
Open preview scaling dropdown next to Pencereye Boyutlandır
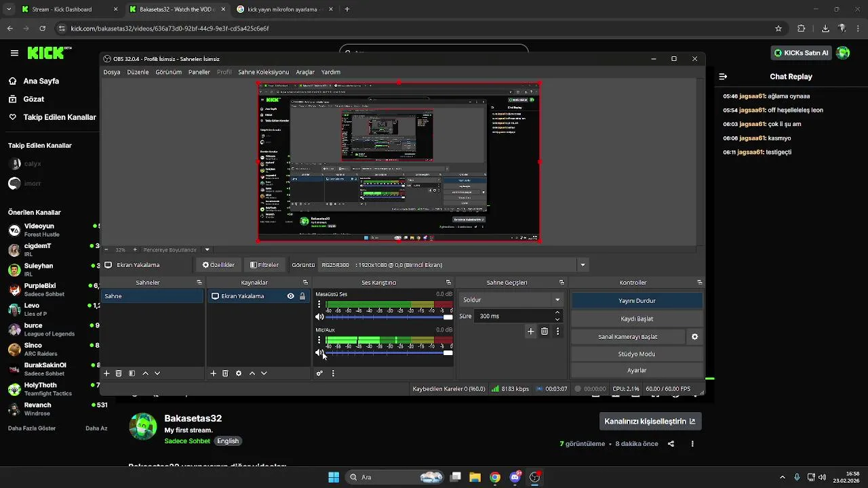click(x=208, y=249)
